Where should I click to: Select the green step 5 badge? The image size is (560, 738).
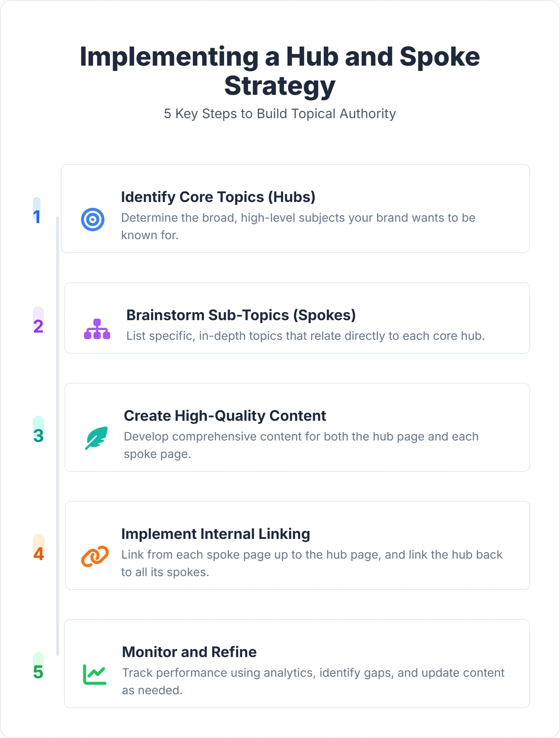38,666
